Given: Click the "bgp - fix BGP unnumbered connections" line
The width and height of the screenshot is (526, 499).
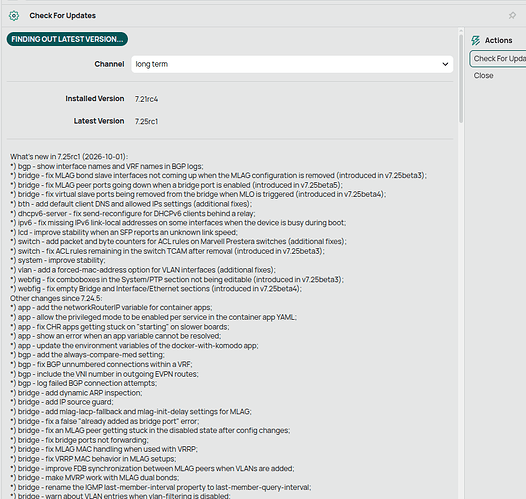Looking at the screenshot, I should click(x=101, y=364).
